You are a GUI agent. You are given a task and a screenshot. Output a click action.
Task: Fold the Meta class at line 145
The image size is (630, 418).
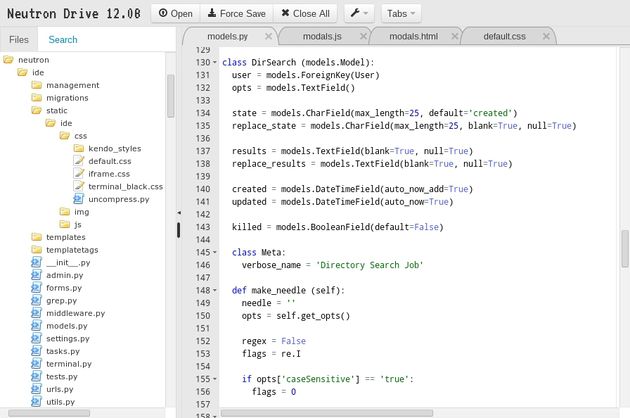[215, 252]
